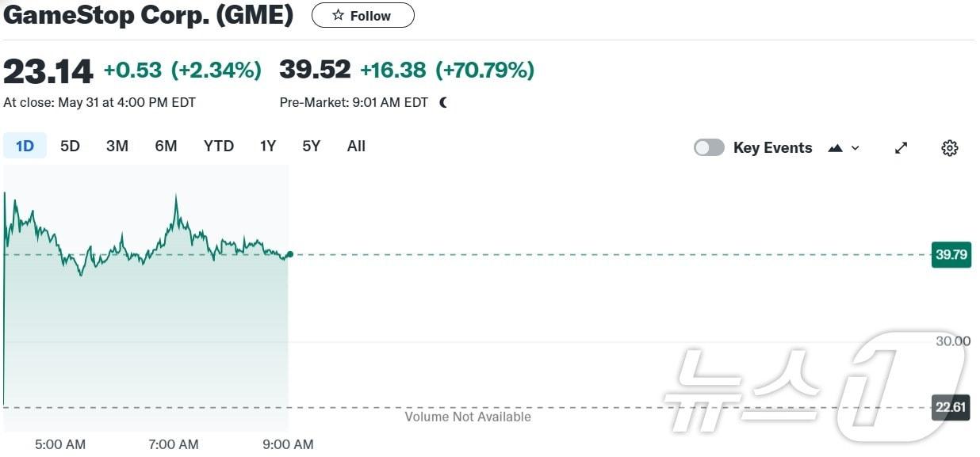The width and height of the screenshot is (980, 457).
Task: Expand chart to full screen
Action: (901, 148)
